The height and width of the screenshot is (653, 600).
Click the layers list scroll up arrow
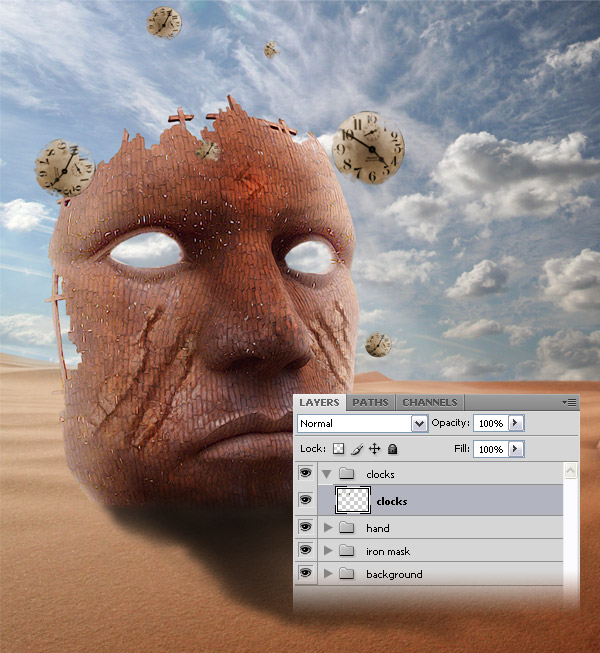click(x=570, y=471)
